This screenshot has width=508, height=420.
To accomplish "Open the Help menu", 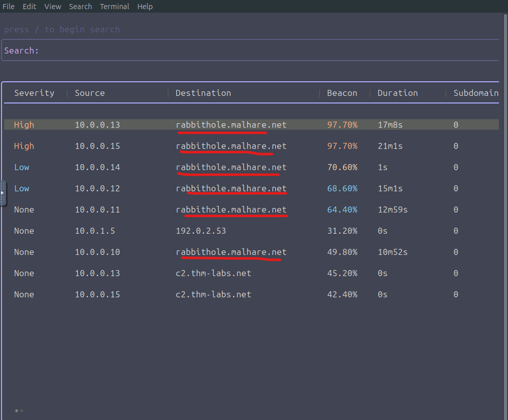I will tap(145, 7).
